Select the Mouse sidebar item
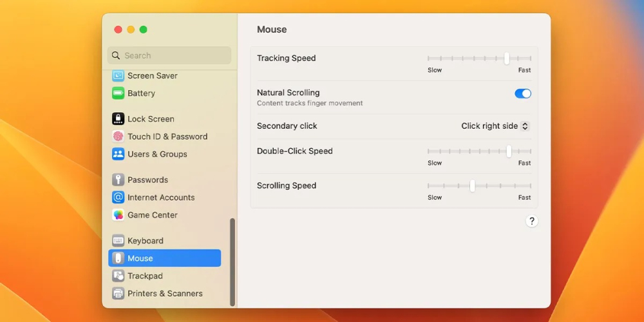644x322 pixels. (x=164, y=258)
